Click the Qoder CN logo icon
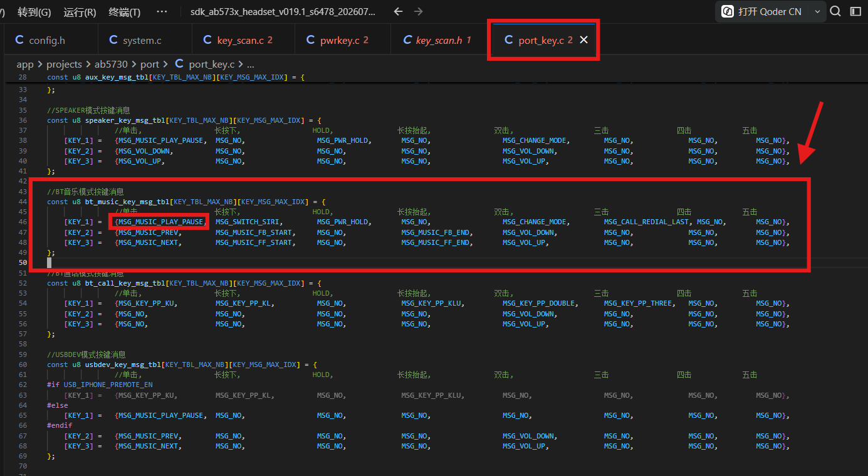This screenshot has height=476, width=868. pyautogui.click(x=728, y=11)
